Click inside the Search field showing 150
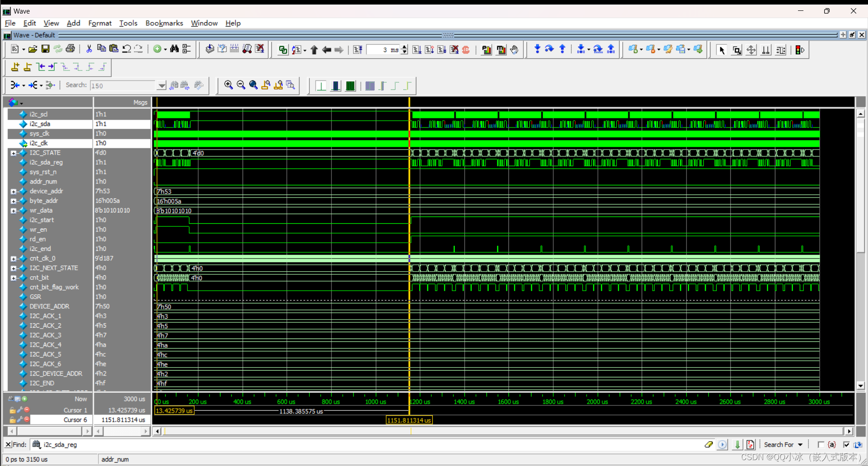 click(122, 85)
